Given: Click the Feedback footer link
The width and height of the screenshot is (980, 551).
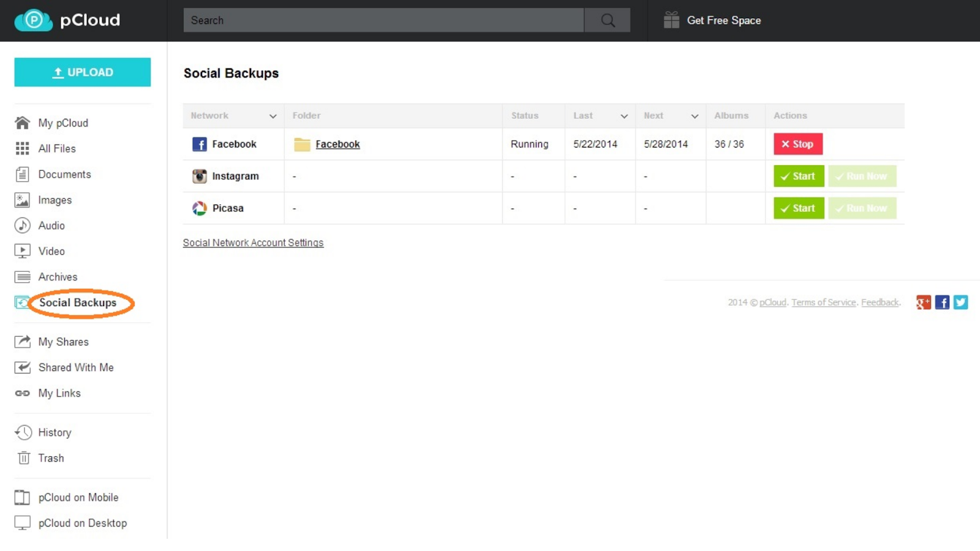Looking at the screenshot, I should point(880,302).
